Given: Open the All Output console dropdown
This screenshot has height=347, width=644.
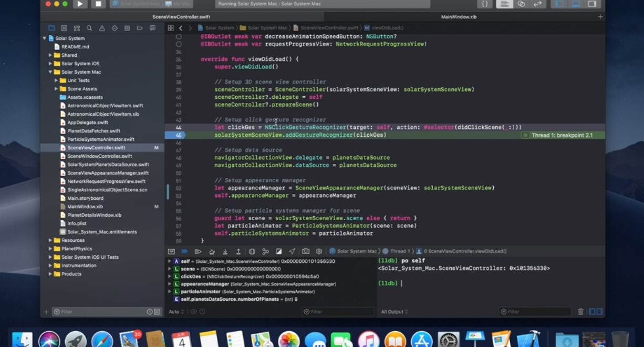Looking at the screenshot, I should (394, 312).
